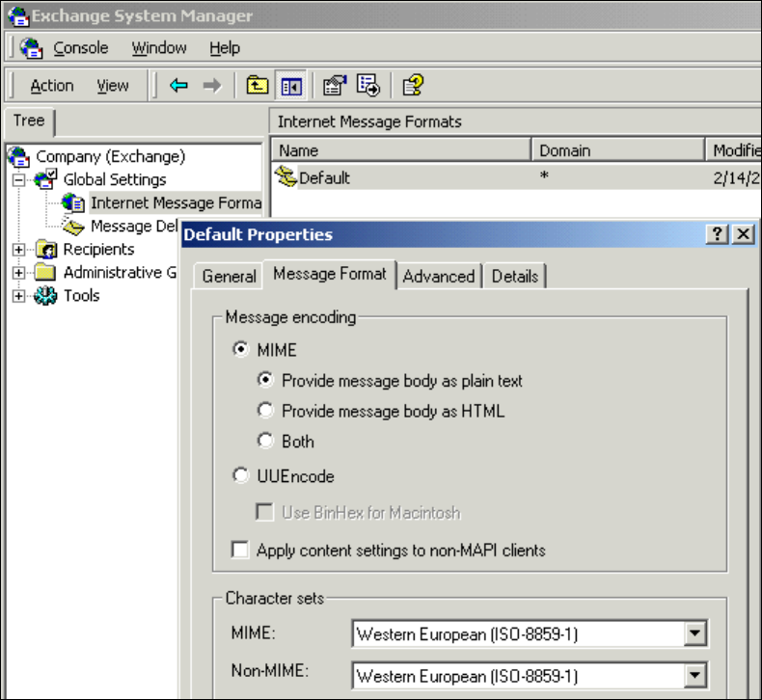762x700 pixels.
Task: Open the Non-MIME character set dropdown
Action: pyautogui.click(x=694, y=675)
